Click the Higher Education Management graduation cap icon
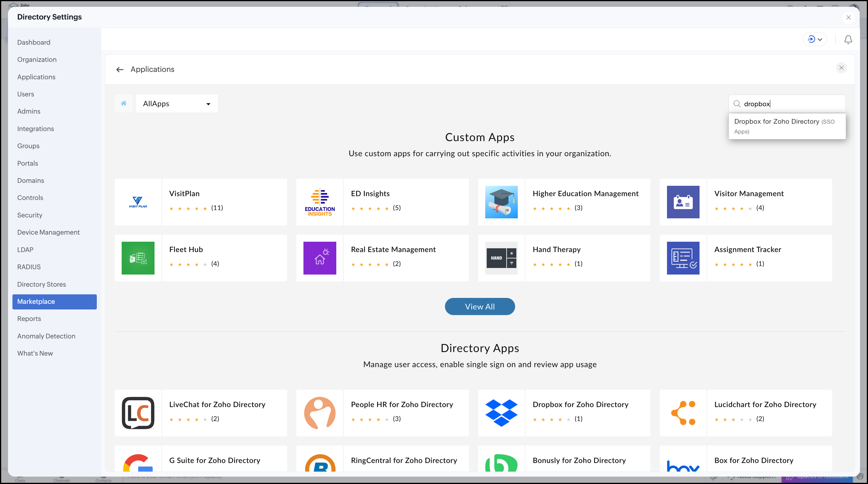The height and width of the screenshot is (484, 868). pos(501,202)
